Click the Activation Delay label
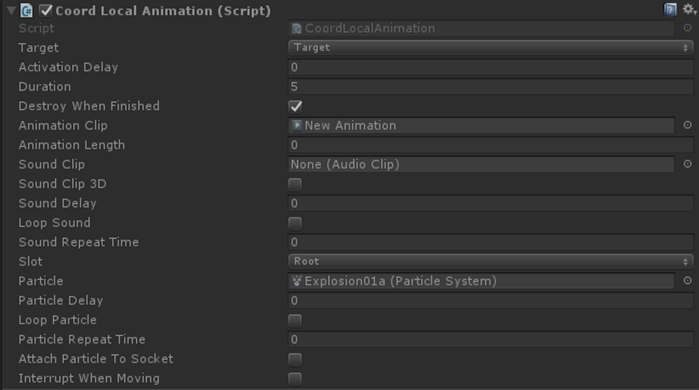 [68, 67]
